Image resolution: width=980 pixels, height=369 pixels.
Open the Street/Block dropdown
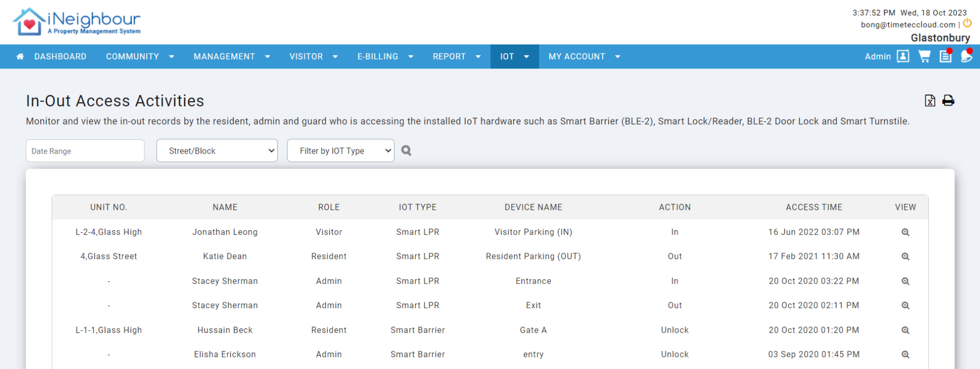[x=217, y=151]
